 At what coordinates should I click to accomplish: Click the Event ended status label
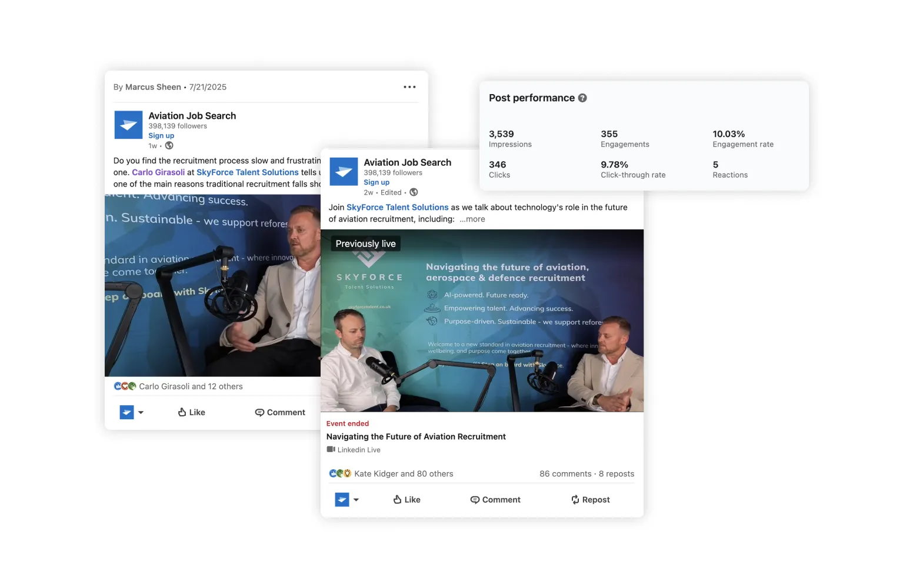348,423
